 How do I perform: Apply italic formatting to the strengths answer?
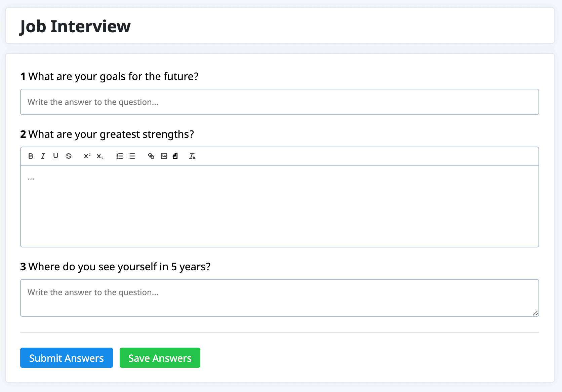point(43,156)
